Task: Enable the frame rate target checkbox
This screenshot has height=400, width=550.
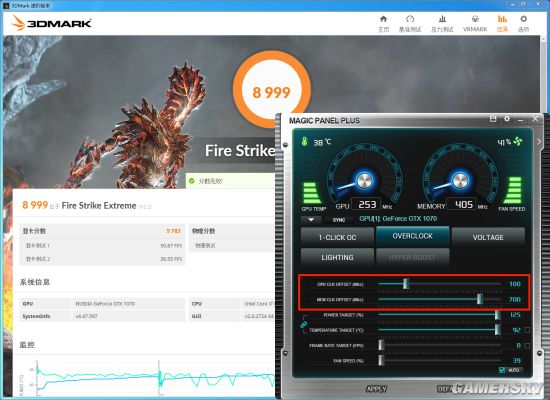Action: (527, 346)
